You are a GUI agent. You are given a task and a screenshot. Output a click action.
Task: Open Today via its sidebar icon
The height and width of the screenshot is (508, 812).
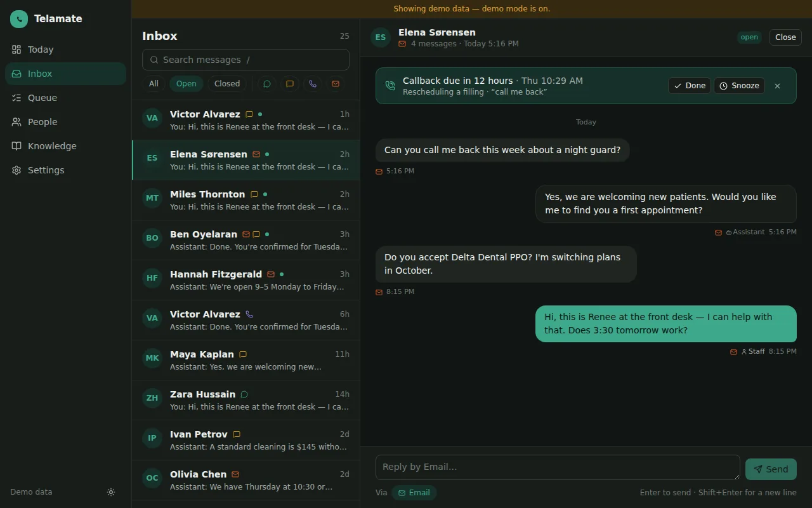tap(16, 50)
